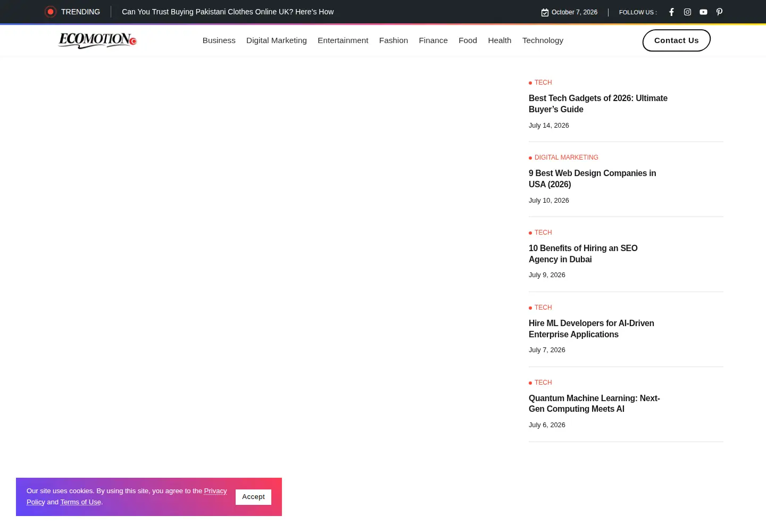
Task: Click the October 7, 2026 date text
Action: point(574,12)
